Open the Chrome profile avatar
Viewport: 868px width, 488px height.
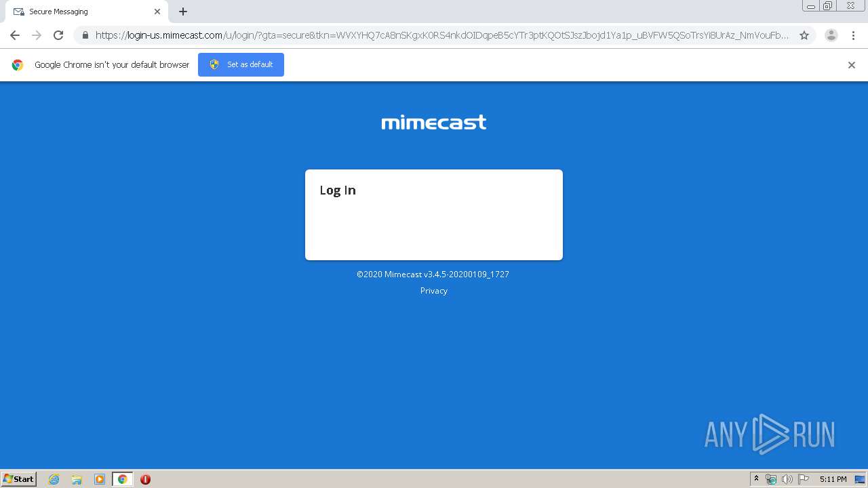[831, 35]
